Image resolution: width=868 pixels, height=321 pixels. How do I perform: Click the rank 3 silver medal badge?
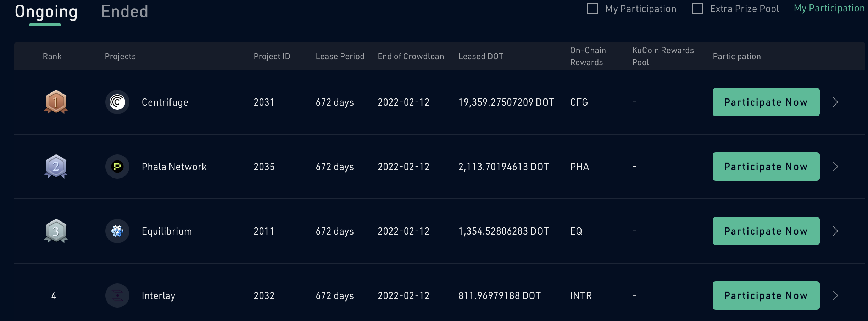click(56, 231)
